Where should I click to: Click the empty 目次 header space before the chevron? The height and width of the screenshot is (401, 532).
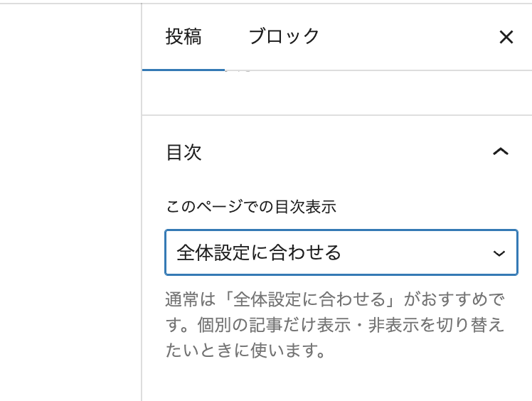pyautogui.click(x=341, y=152)
